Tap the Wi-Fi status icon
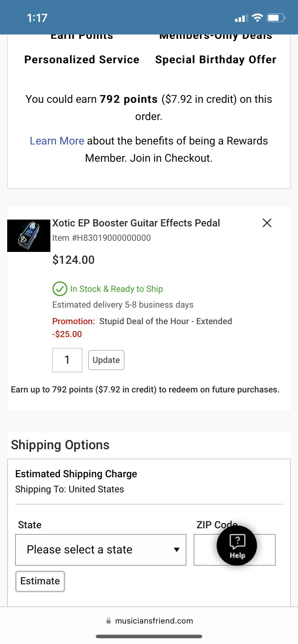This screenshot has width=298, height=644. (257, 18)
